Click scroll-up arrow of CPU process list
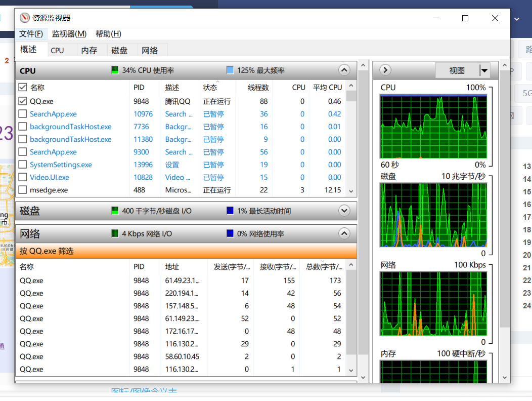The width and height of the screenshot is (532, 401). pyautogui.click(x=351, y=86)
